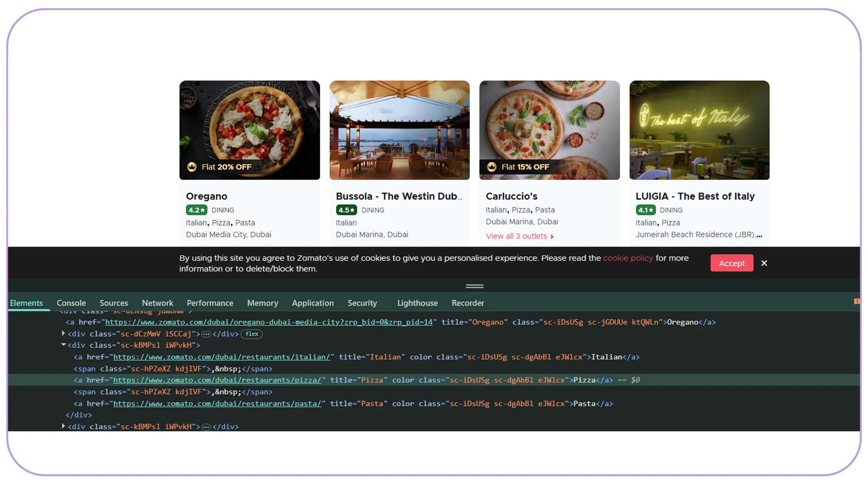Switch to the Lighthouse tab
The height and width of the screenshot is (484, 868).
point(417,303)
